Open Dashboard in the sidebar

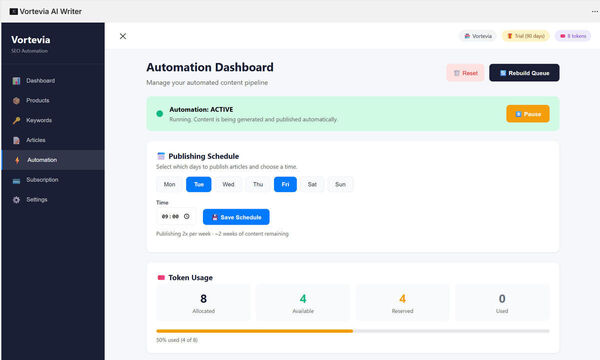pyautogui.click(x=53, y=81)
